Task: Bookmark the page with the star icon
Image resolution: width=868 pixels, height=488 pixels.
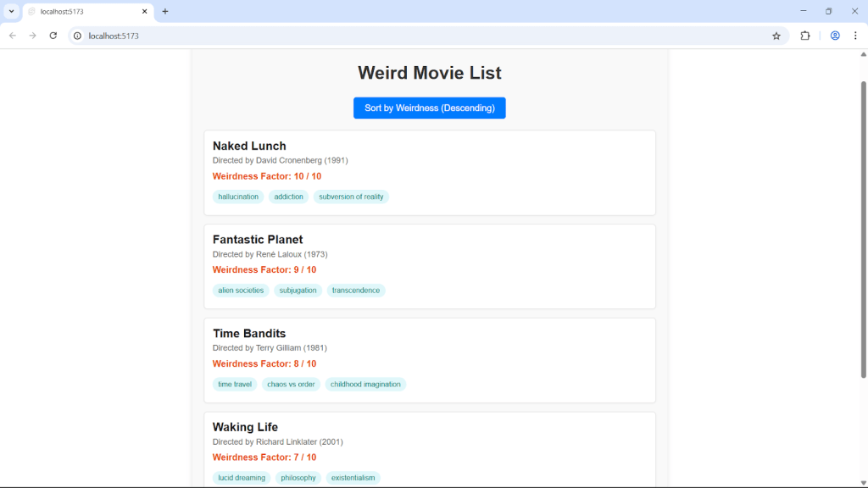Action: (x=776, y=36)
